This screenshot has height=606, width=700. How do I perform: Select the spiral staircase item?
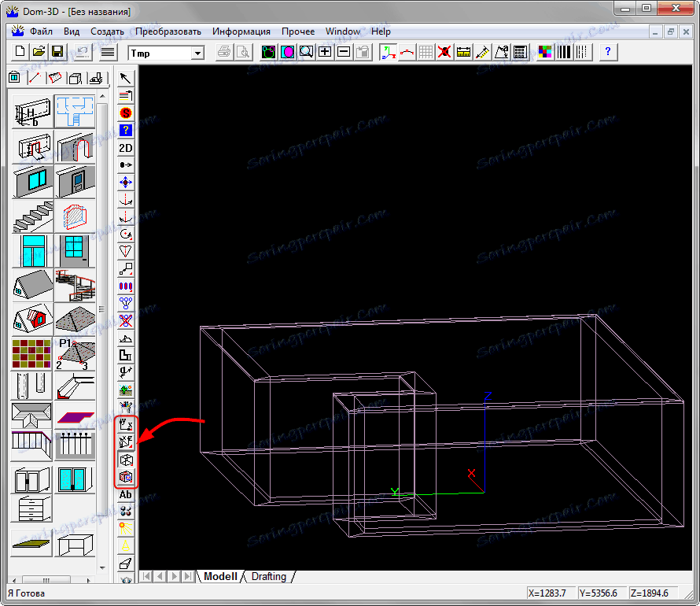(75, 286)
